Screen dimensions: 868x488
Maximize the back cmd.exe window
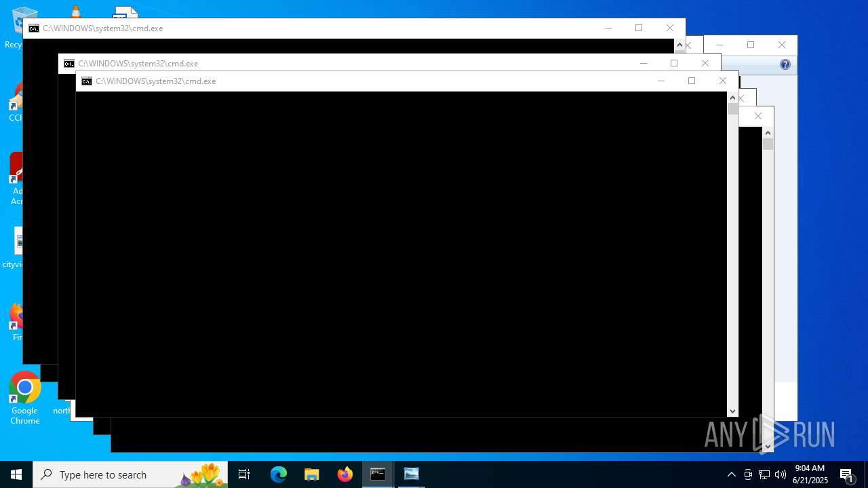(x=639, y=28)
